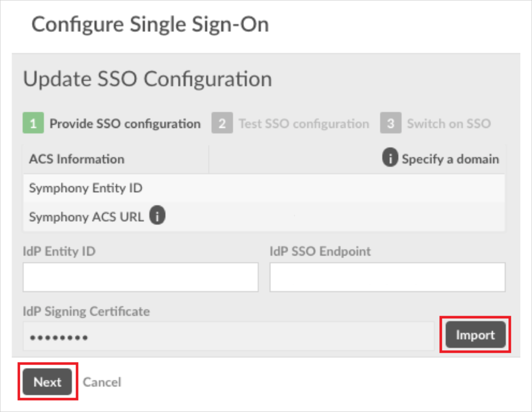Viewport: 532px width, 412px height.
Task: Click the step 3 numbered indicator
Action: click(390, 123)
